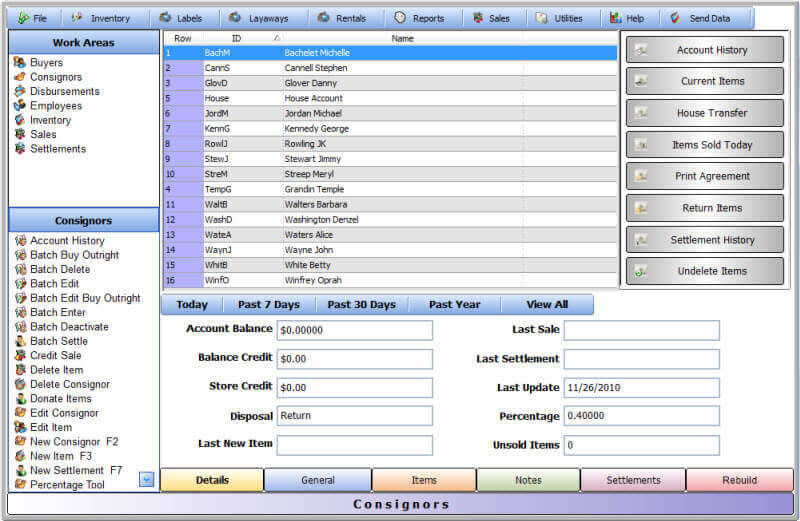Screen dimensions: 800x521
Task: Click the Disposal field showing Return
Action: coord(355,416)
